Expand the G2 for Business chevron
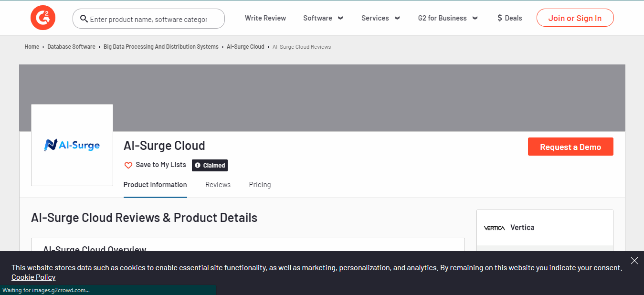This screenshot has height=295, width=644. click(x=475, y=18)
